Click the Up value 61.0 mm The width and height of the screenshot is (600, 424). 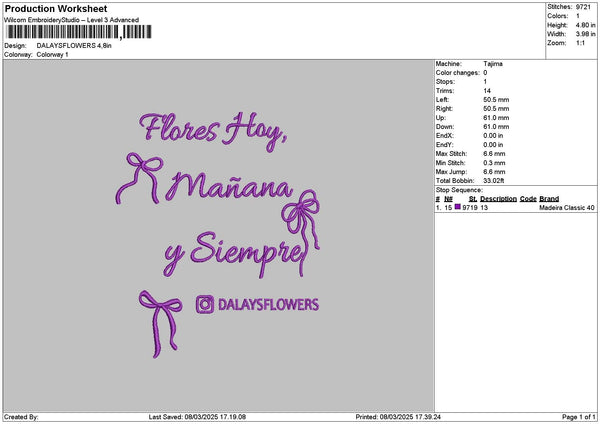(x=496, y=118)
